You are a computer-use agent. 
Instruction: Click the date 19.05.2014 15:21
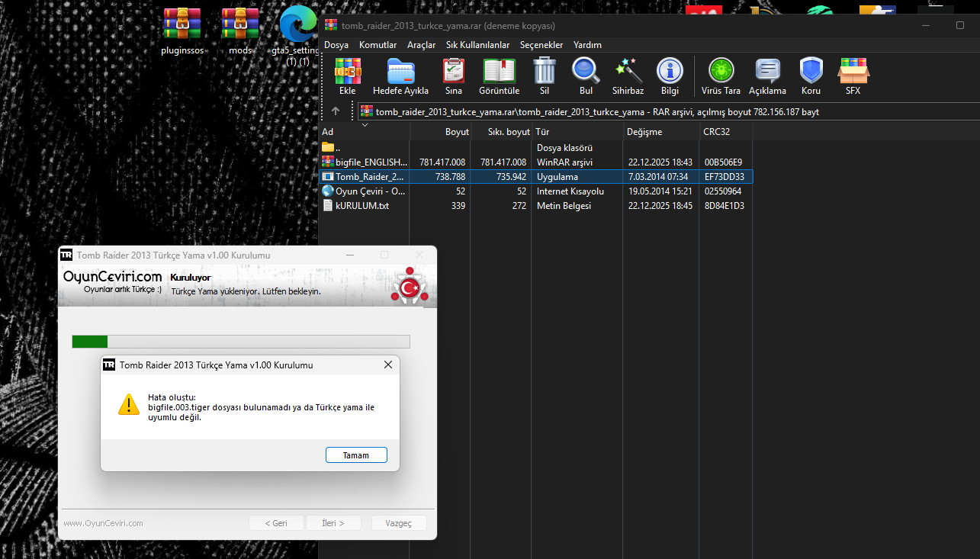(x=660, y=191)
